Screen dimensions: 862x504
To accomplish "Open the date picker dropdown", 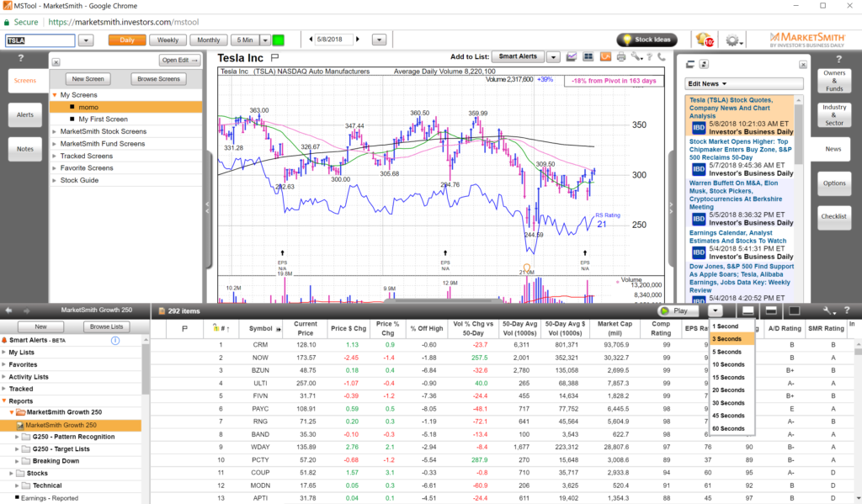I will [x=380, y=40].
